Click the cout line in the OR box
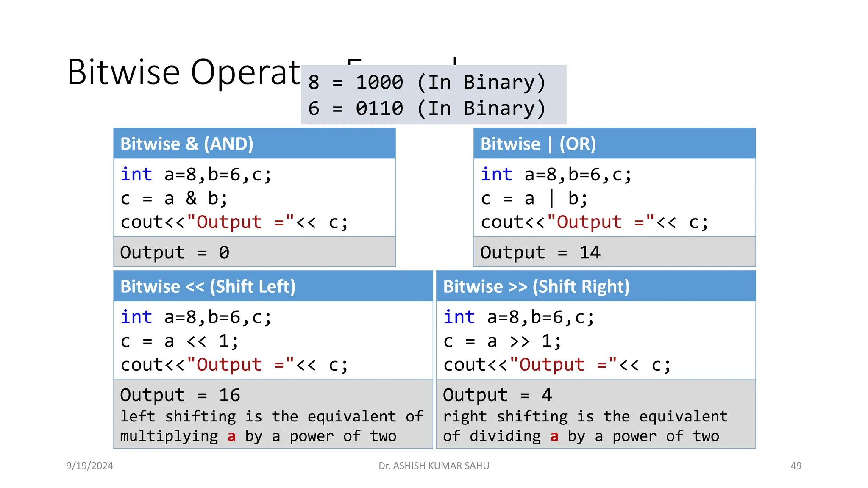868x488 pixels. pos(595,222)
